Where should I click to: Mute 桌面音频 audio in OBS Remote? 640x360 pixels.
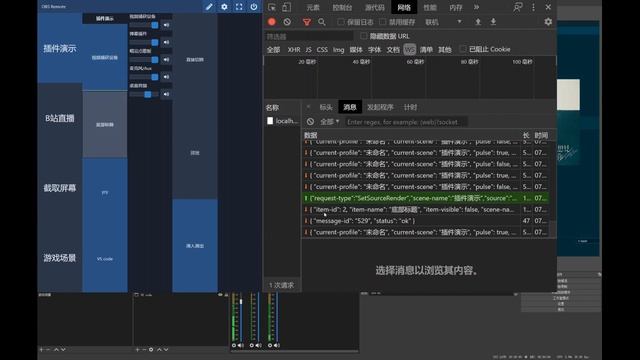tap(166, 94)
